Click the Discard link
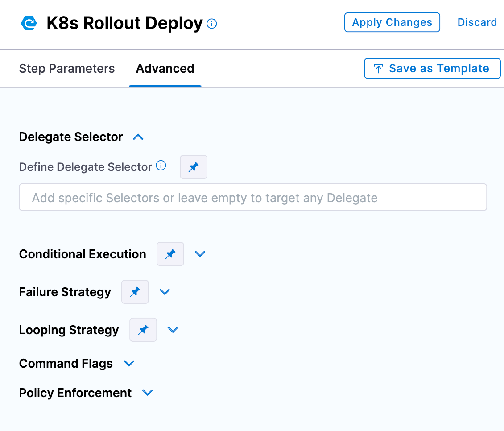Screen dimensions: 504x431 (477, 22)
